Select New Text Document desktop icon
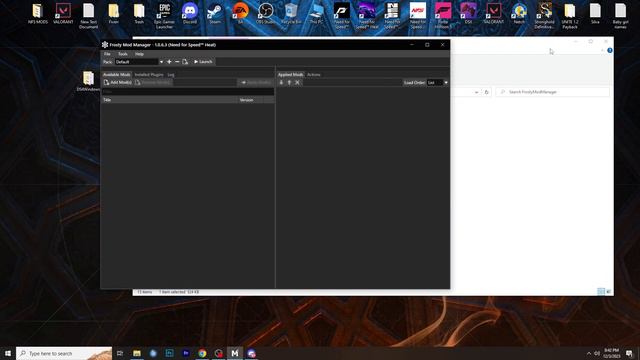 click(x=89, y=16)
